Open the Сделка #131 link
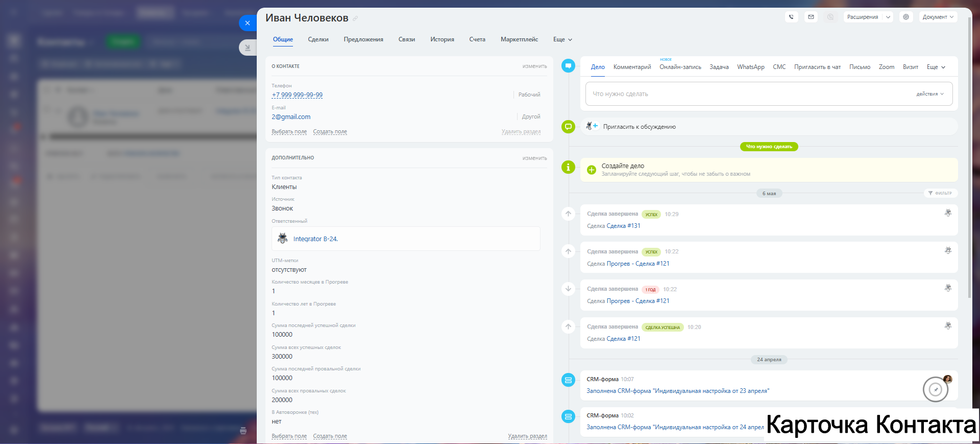 [623, 226]
